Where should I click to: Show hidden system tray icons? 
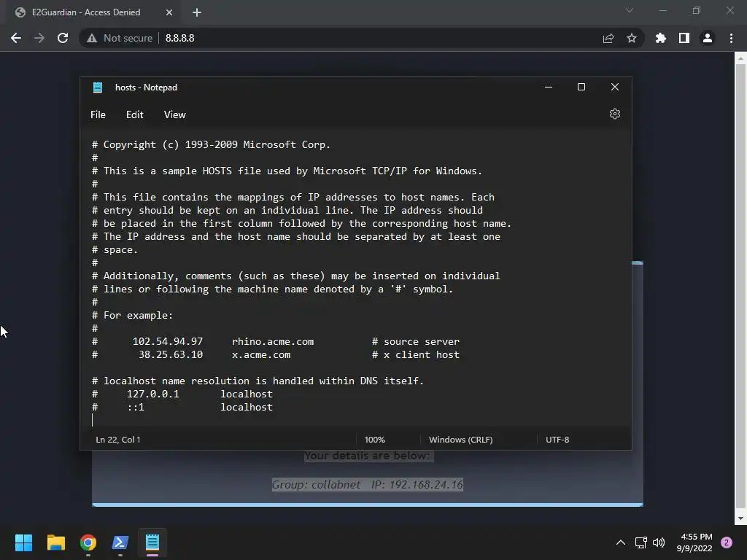(621, 542)
